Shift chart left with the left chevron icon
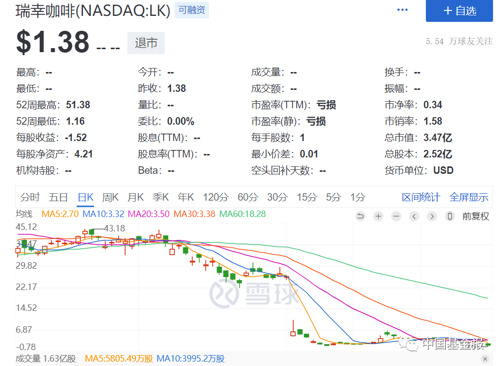The image size is (500, 366). [x=414, y=216]
